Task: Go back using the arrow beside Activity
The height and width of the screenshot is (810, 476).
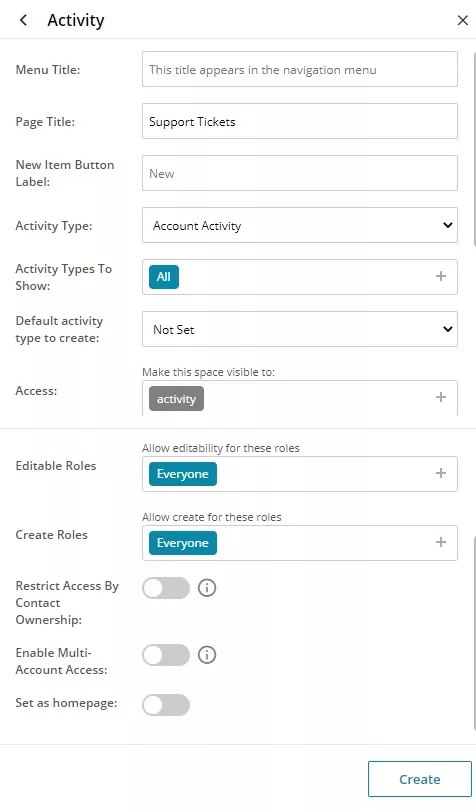Action: point(23,20)
